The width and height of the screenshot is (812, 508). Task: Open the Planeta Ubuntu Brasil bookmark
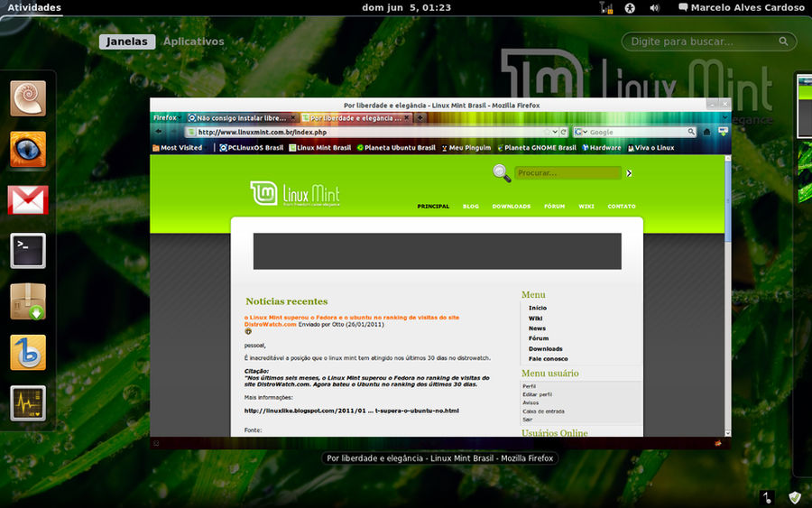pyautogui.click(x=396, y=148)
